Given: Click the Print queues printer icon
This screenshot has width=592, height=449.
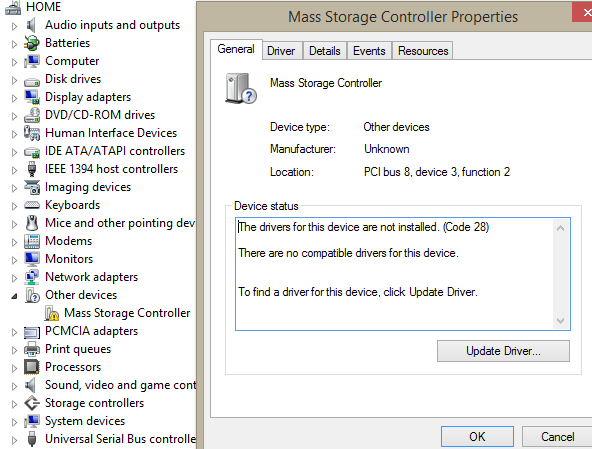Looking at the screenshot, I should (x=32, y=349).
